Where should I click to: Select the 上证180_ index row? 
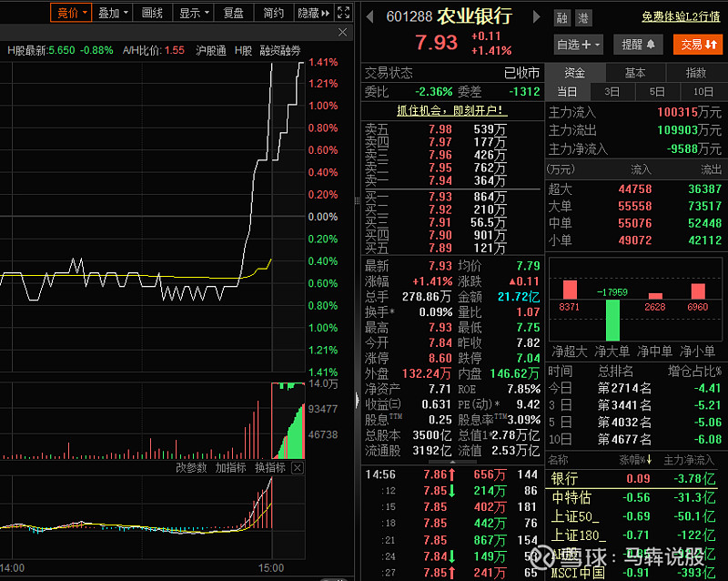(633, 535)
